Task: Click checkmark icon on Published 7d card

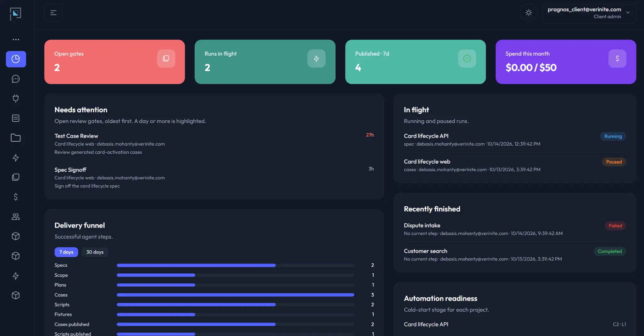Action: 467,59
